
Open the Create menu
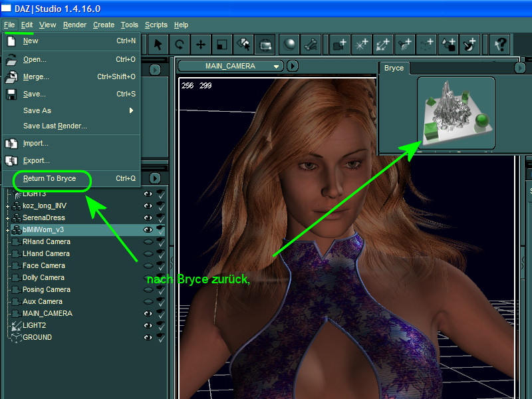tap(104, 25)
